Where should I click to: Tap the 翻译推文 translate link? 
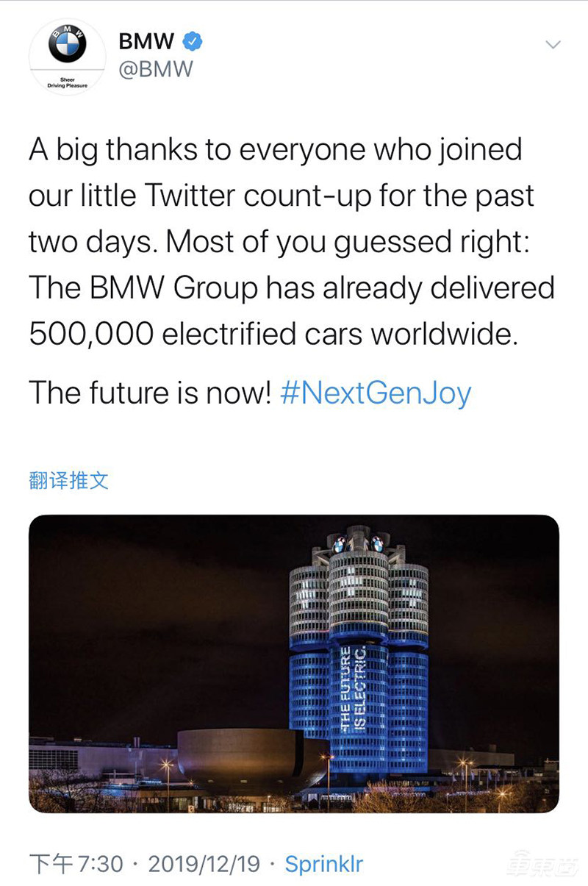[x=69, y=482]
